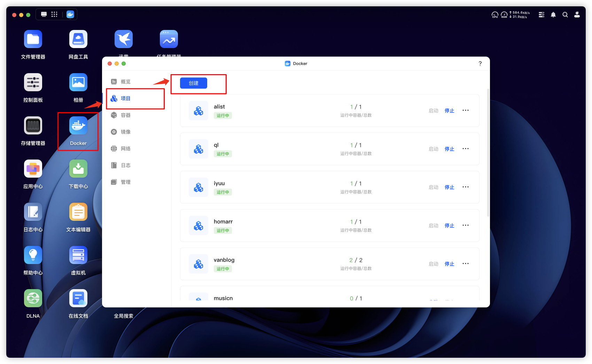Open the DLNA desktop icon
592x364 pixels.
pos(33,298)
